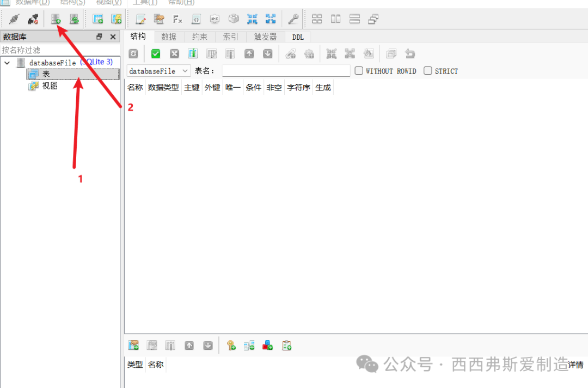Click the green checkmark commit structure icon
The image size is (588, 388).
pyautogui.click(x=156, y=53)
